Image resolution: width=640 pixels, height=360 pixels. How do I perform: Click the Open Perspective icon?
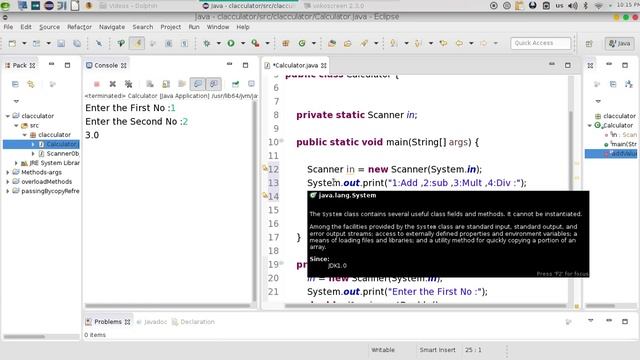tap(589, 44)
